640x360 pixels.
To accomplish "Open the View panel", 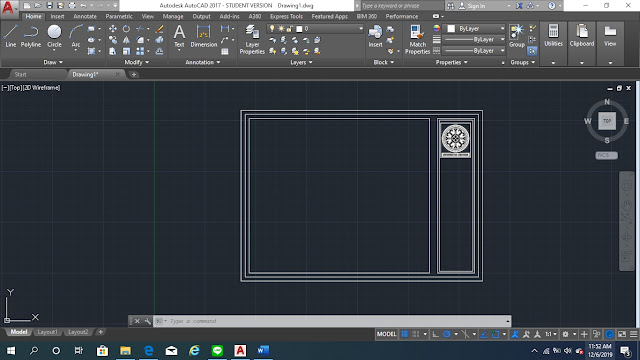I will point(610,36).
